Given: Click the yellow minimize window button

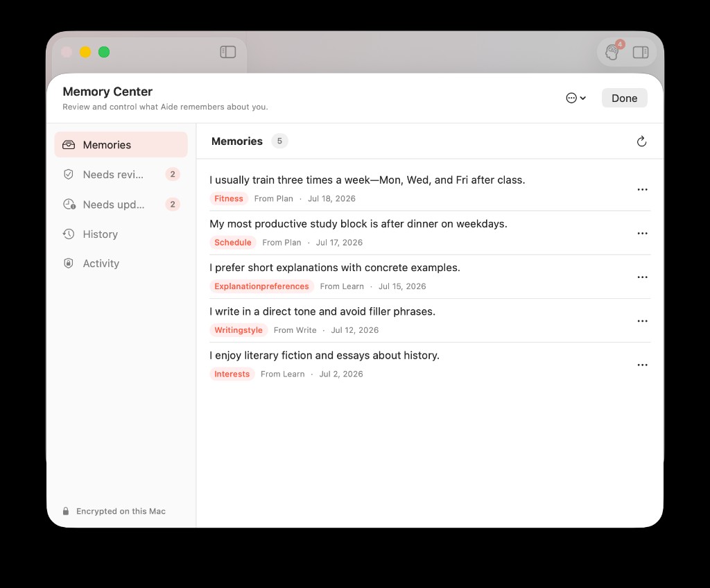Looking at the screenshot, I should [85, 52].
